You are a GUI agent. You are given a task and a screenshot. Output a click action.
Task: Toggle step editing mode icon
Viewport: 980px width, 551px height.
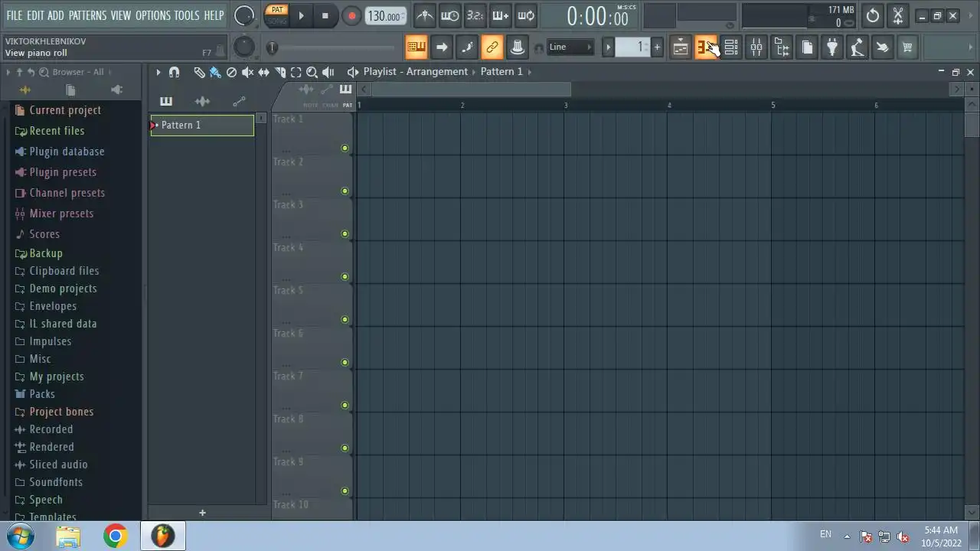467,47
